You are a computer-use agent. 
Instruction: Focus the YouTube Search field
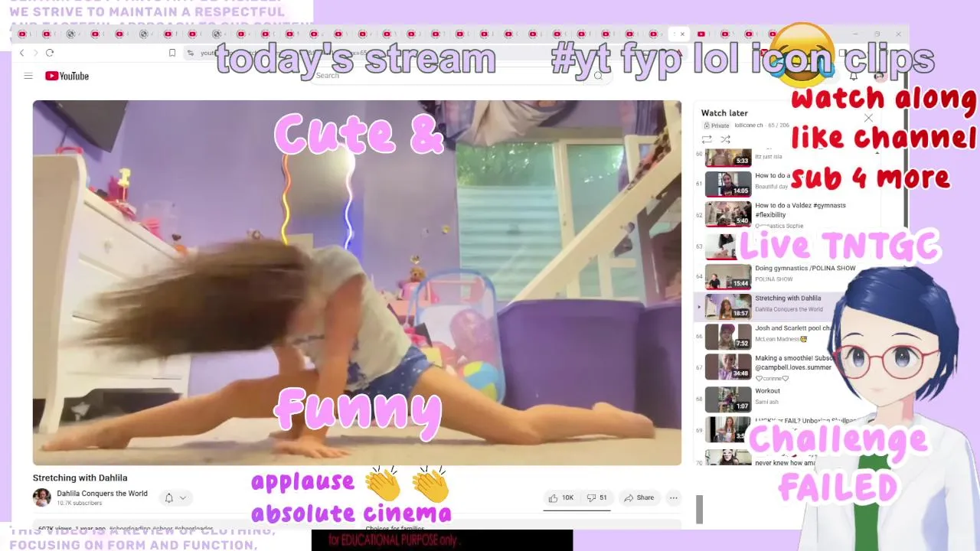448,76
